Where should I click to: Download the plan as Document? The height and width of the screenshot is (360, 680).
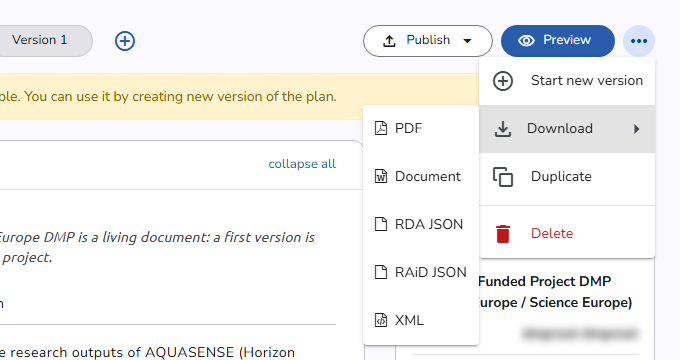coord(421,177)
